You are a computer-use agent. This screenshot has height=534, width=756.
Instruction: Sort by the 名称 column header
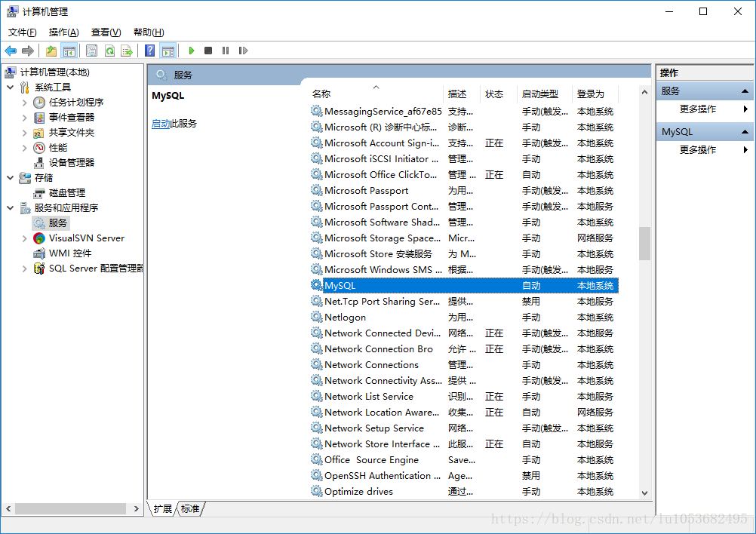point(376,94)
